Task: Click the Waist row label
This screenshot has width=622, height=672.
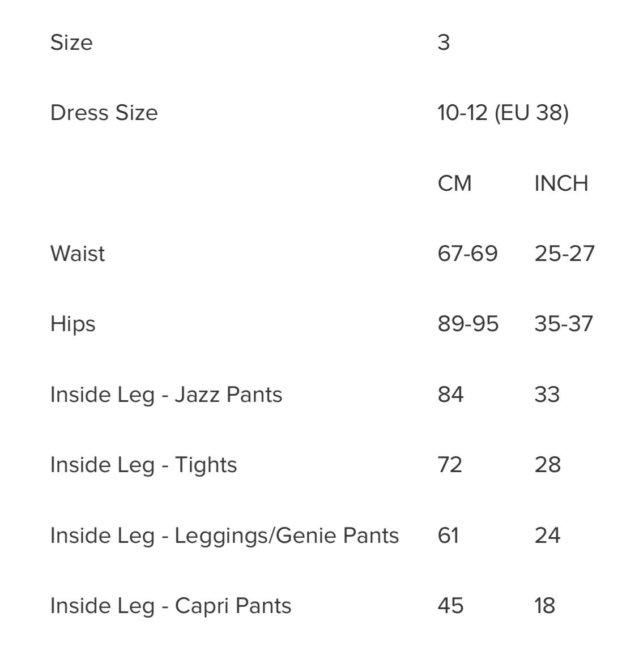Action: coord(78,254)
